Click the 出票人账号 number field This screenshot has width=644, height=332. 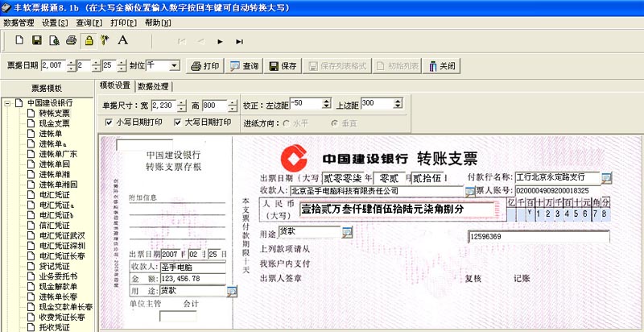point(558,191)
